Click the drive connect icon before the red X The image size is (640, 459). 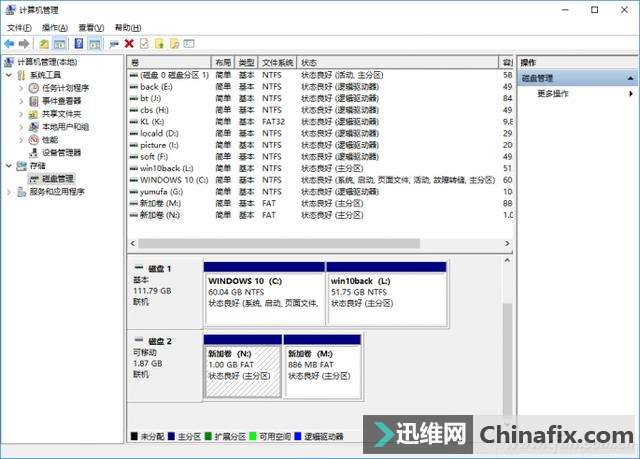click(114, 44)
